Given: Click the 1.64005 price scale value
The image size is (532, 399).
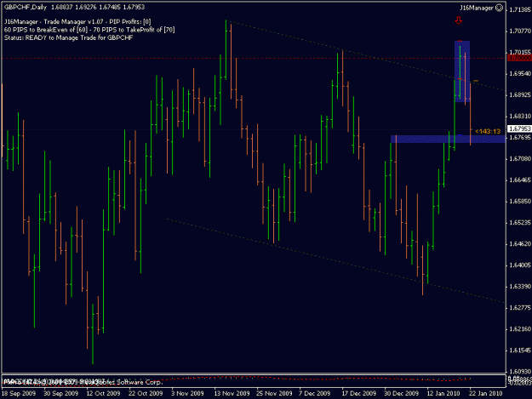Looking at the screenshot, I should pos(520,265).
